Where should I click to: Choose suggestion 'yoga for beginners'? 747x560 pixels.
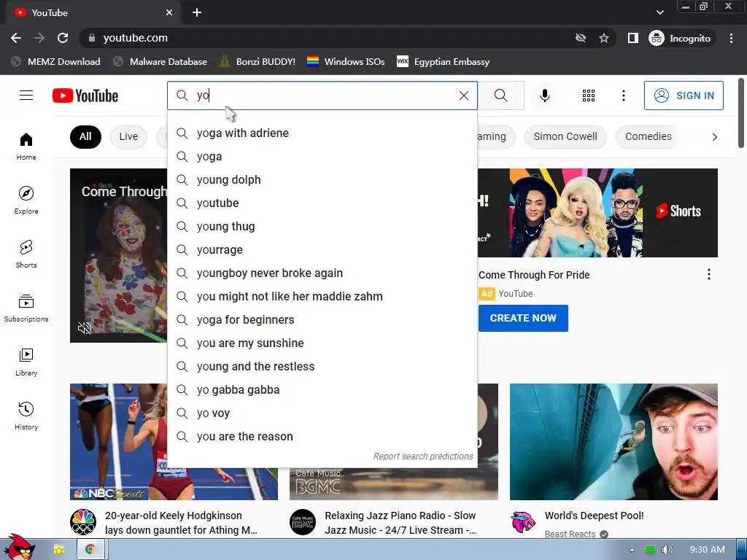point(322,319)
